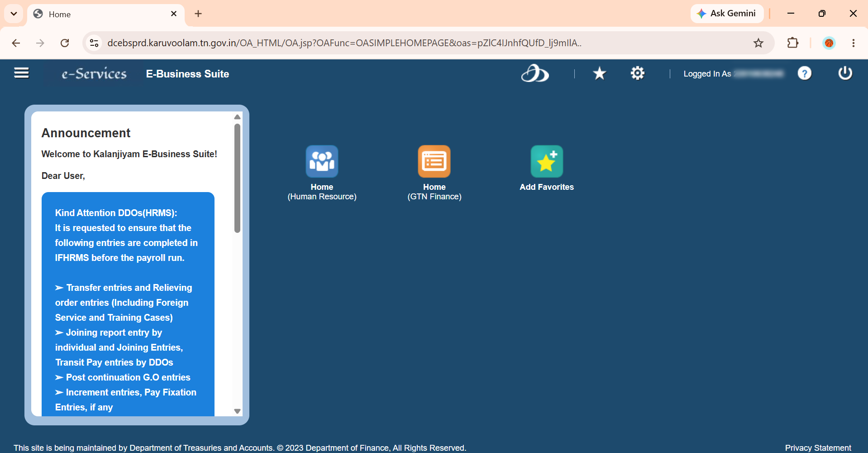Open the Oracle swirl home icon
This screenshot has width=868, height=453.
(534, 73)
